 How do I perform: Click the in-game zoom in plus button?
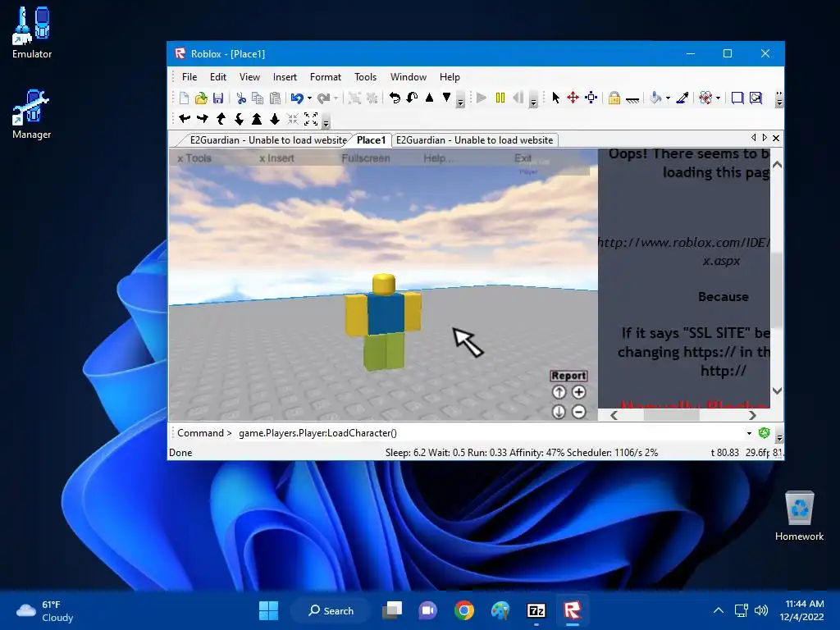coord(578,392)
